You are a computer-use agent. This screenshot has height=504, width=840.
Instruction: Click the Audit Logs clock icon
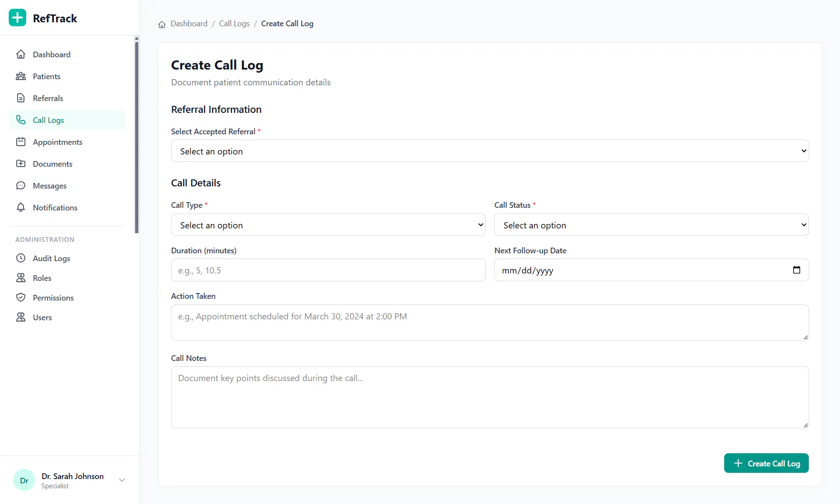coord(21,258)
